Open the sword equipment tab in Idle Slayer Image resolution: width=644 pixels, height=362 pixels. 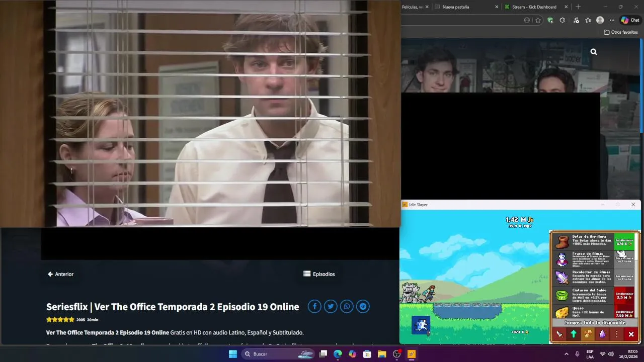tap(559, 334)
